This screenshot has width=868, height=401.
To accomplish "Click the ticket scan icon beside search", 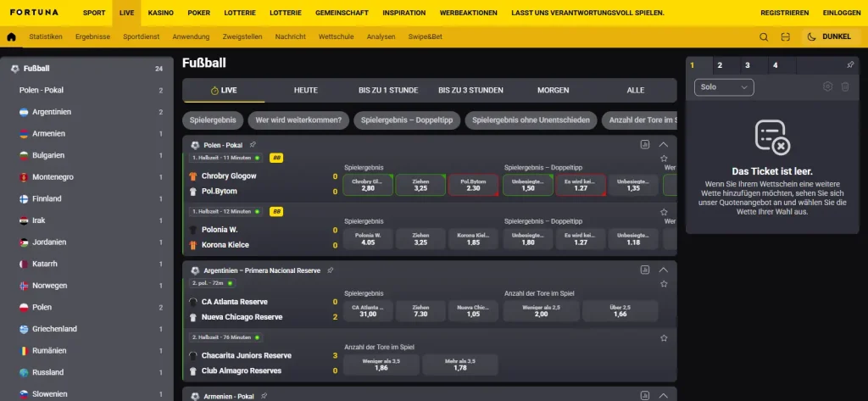I will pos(785,37).
